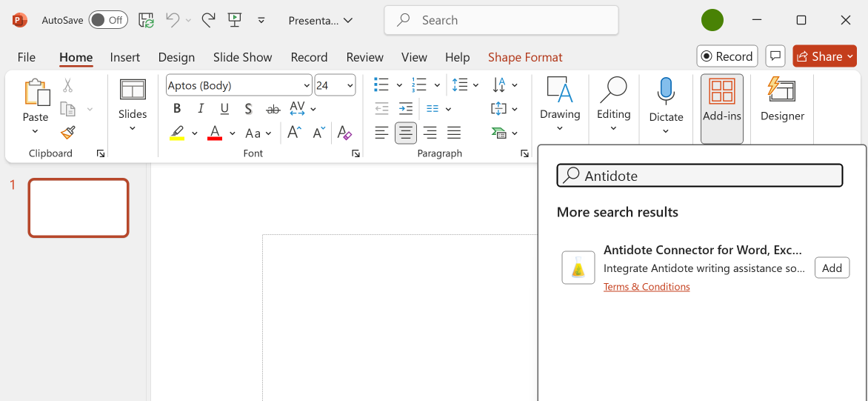868x401 pixels.
Task: Click the Clear All Formatting icon
Action: [x=344, y=133]
